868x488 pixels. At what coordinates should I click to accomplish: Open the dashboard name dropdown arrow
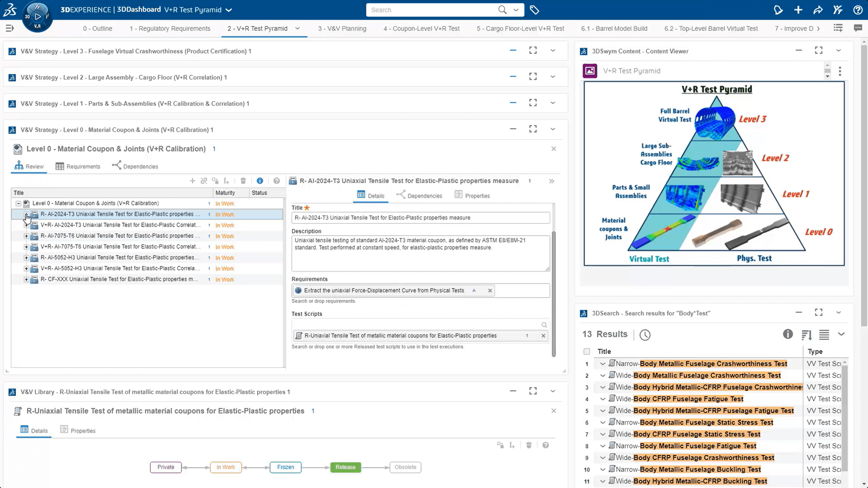pos(229,10)
